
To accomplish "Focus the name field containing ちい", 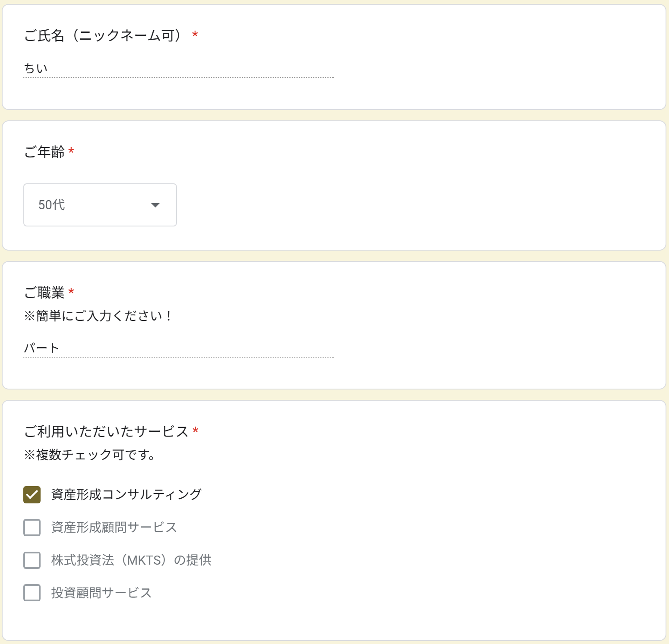I will pos(178,69).
